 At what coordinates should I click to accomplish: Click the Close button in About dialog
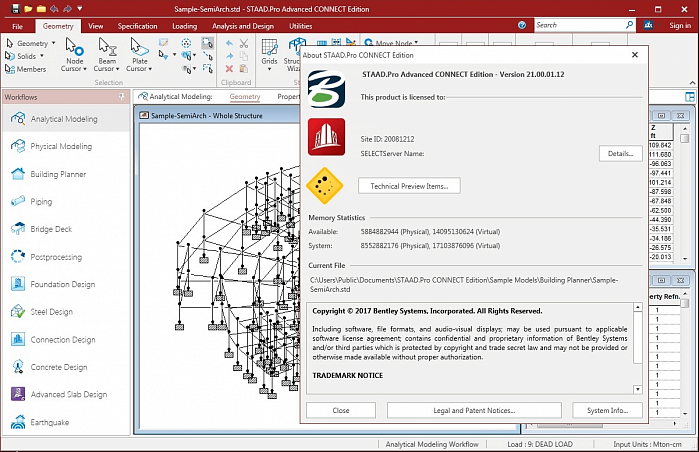tap(341, 410)
